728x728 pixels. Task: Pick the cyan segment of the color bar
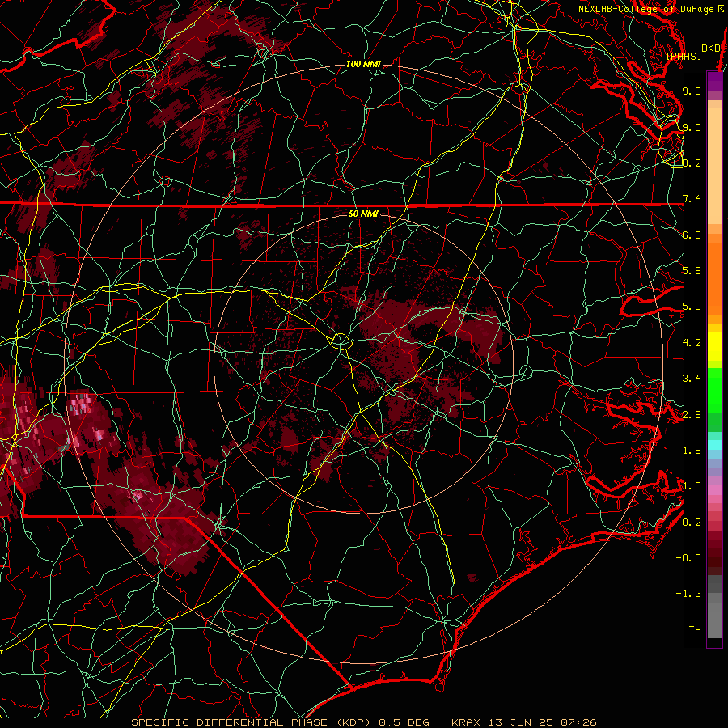714,445
